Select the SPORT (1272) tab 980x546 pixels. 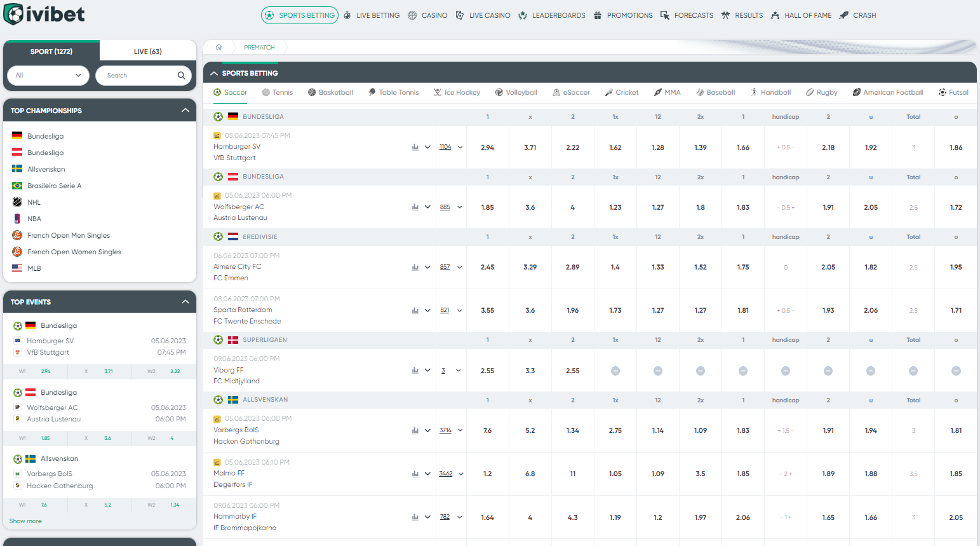point(51,51)
